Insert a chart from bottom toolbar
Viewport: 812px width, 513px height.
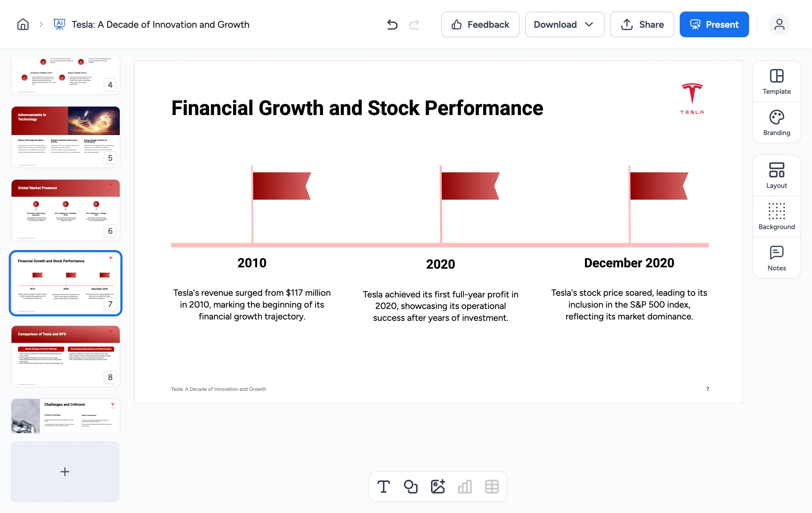click(465, 487)
